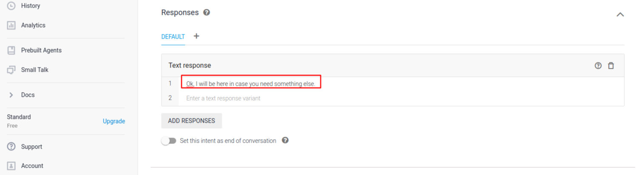The width and height of the screenshot is (644, 175).
Task: Click the Account person icon
Action: coord(11,166)
